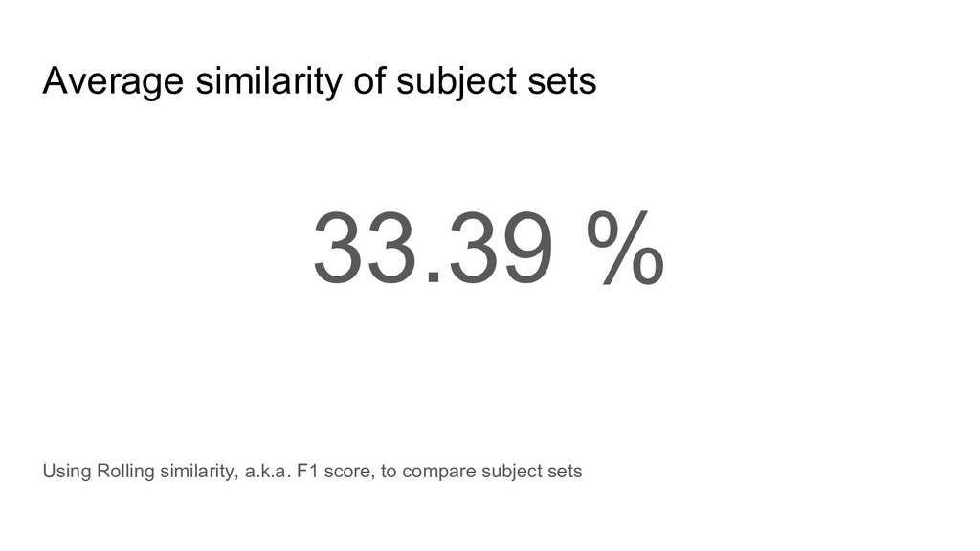Image resolution: width=980 pixels, height=551 pixels.
Task: Click the word 'score' in the footnote
Action: (347, 473)
